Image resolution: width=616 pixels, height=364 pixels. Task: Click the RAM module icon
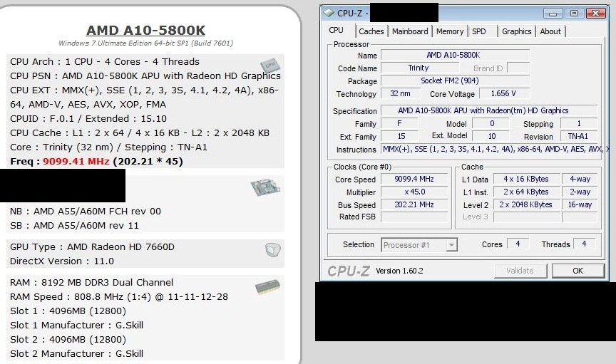click(x=267, y=287)
